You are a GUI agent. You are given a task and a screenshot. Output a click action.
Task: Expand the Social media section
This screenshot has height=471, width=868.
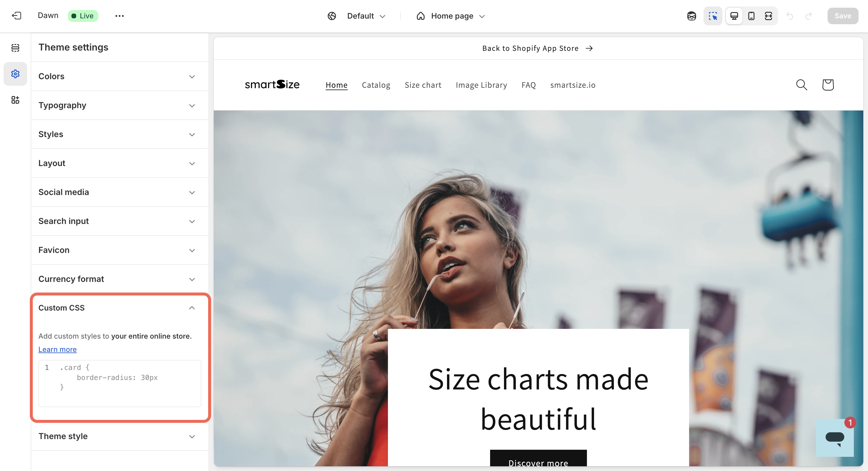[120, 192]
